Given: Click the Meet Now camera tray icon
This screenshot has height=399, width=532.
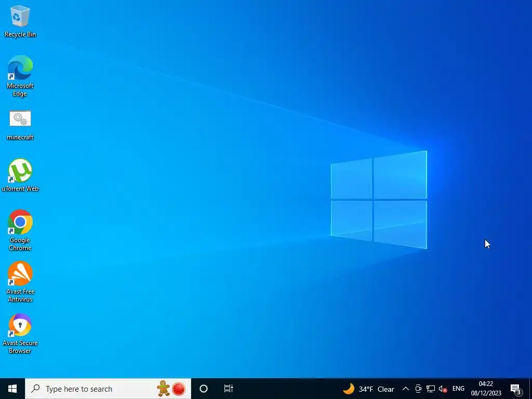Looking at the screenshot, I should coord(418,389).
